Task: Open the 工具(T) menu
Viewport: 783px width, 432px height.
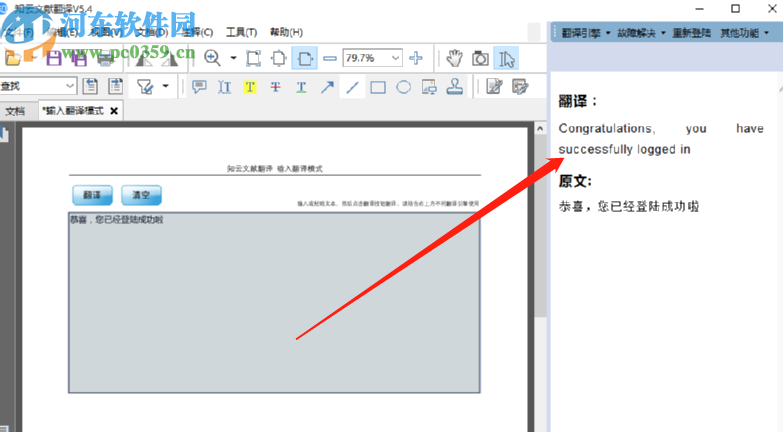Action: click(x=242, y=32)
